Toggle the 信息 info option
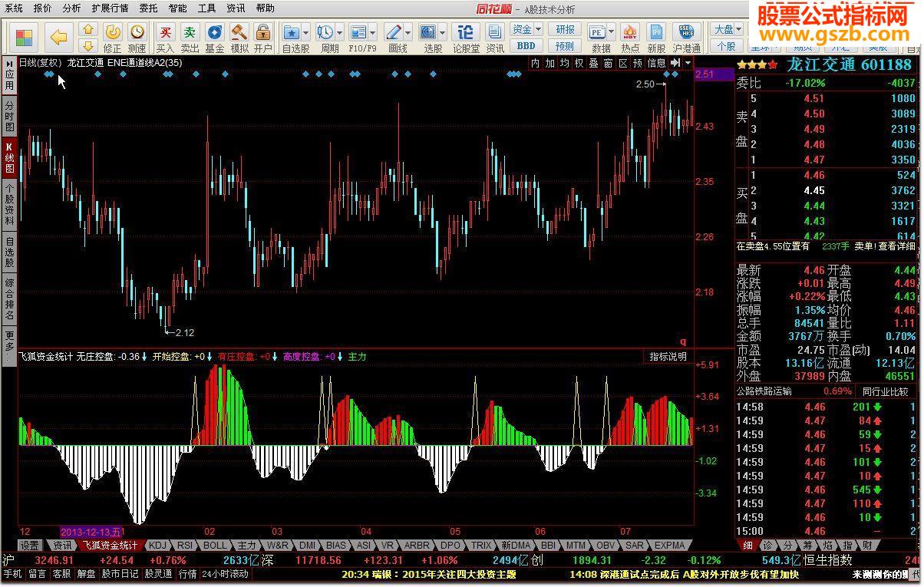 [x=657, y=63]
